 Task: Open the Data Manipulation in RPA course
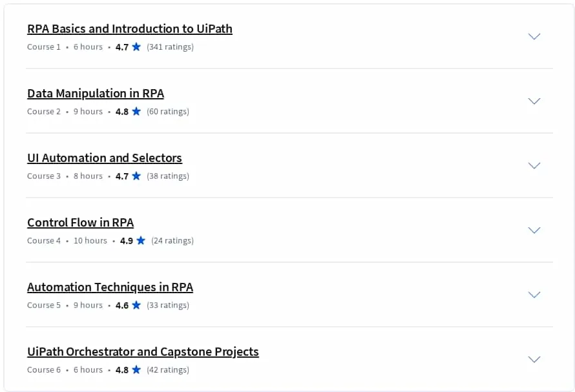(96, 93)
